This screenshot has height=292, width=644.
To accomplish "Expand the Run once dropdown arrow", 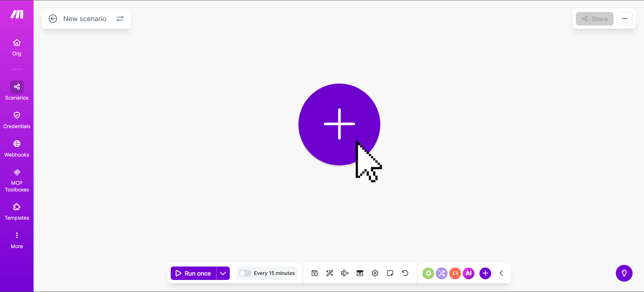I will pos(223,273).
